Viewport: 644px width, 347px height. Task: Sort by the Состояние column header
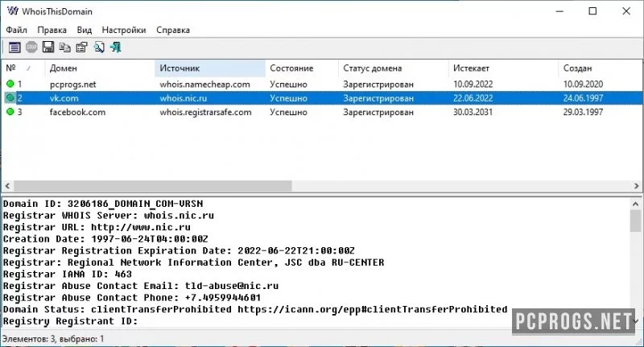click(302, 68)
